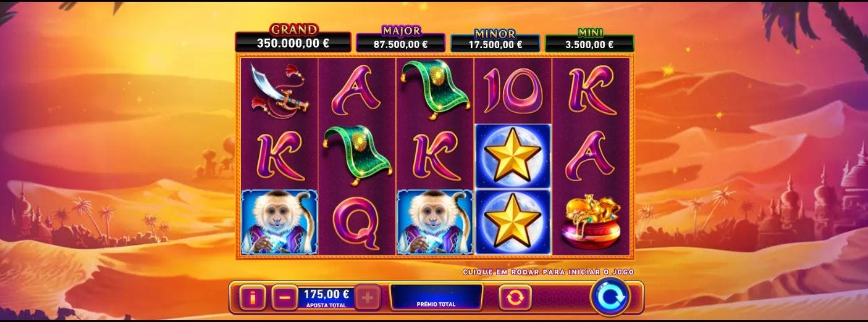Click the 175,00 € total bet display
This screenshot has width=868, height=322.
(326, 298)
